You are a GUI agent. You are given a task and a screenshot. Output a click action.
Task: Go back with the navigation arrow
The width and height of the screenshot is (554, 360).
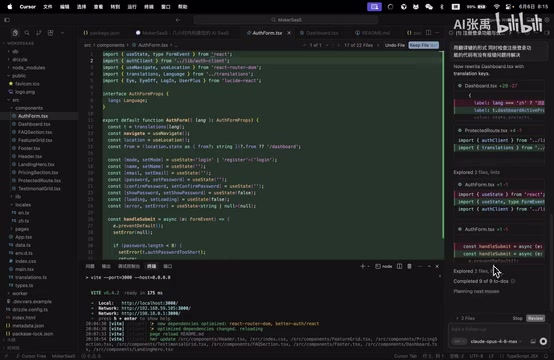(x=178, y=20)
